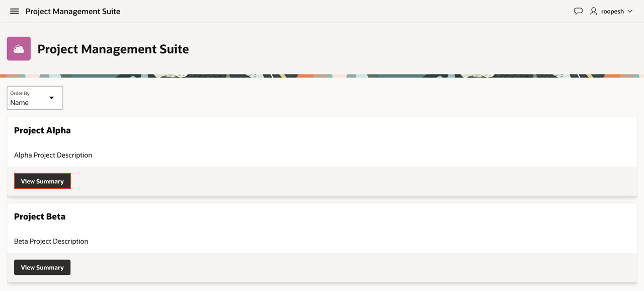Expand the chevron beside roopesh
This screenshot has width=644, height=291.
[x=630, y=11]
